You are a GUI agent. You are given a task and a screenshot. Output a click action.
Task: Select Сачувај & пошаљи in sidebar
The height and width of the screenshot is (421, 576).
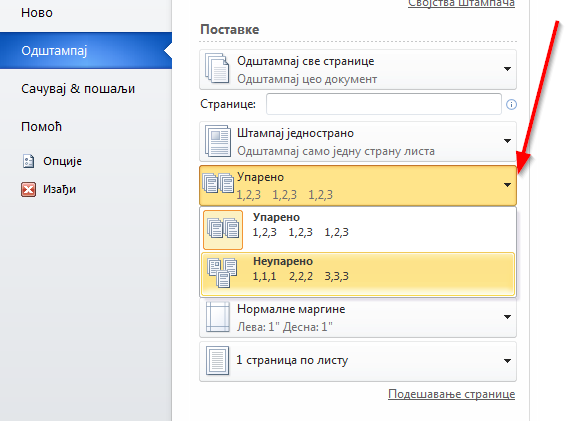pyautogui.click(x=78, y=89)
